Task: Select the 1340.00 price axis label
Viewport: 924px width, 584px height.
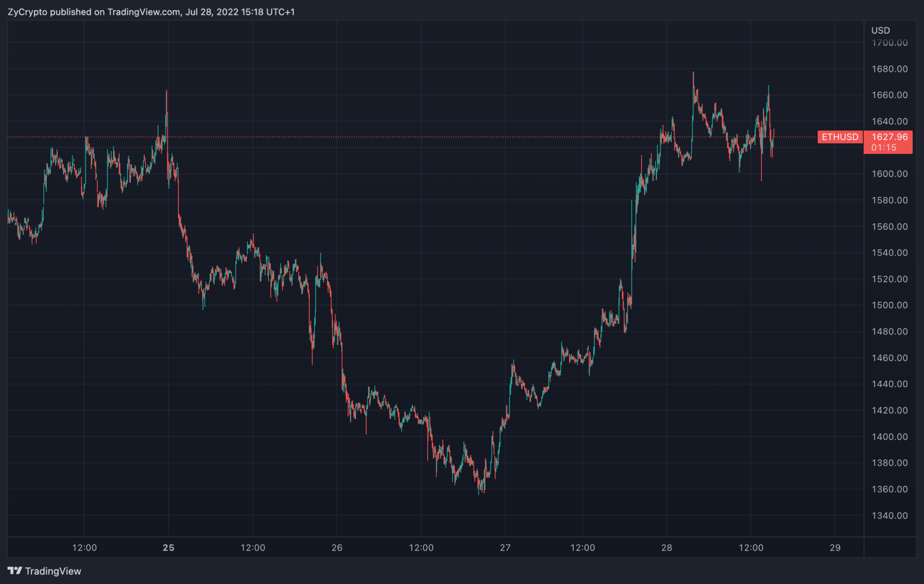Action: [889, 515]
